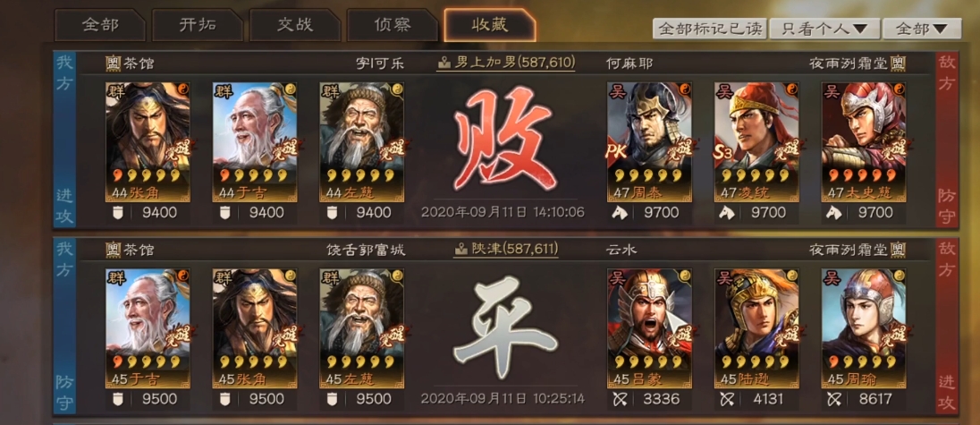Click the 全部标记已读 button
Viewport: 980px width, 425px height.
(x=710, y=29)
